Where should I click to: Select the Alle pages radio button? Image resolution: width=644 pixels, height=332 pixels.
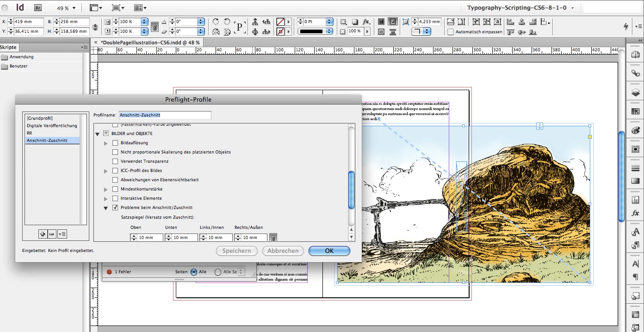pyautogui.click(x=193, y=272)
